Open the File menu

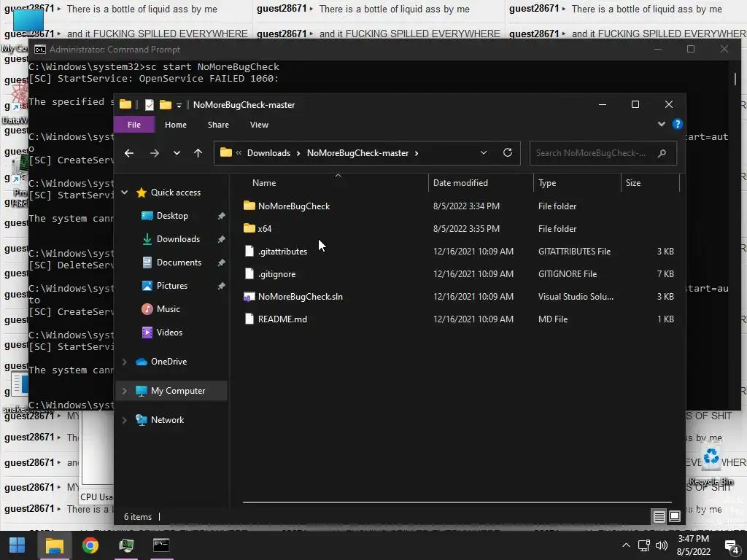134,125
